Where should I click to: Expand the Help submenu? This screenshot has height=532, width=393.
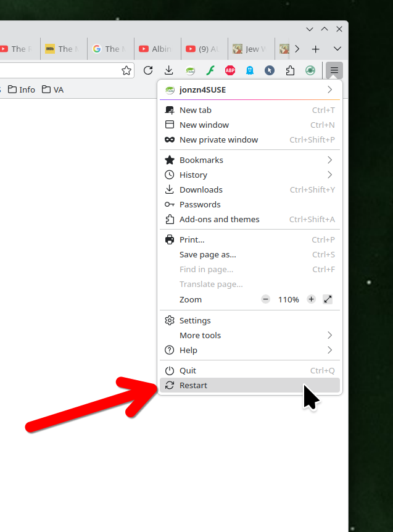click(250, 350)
